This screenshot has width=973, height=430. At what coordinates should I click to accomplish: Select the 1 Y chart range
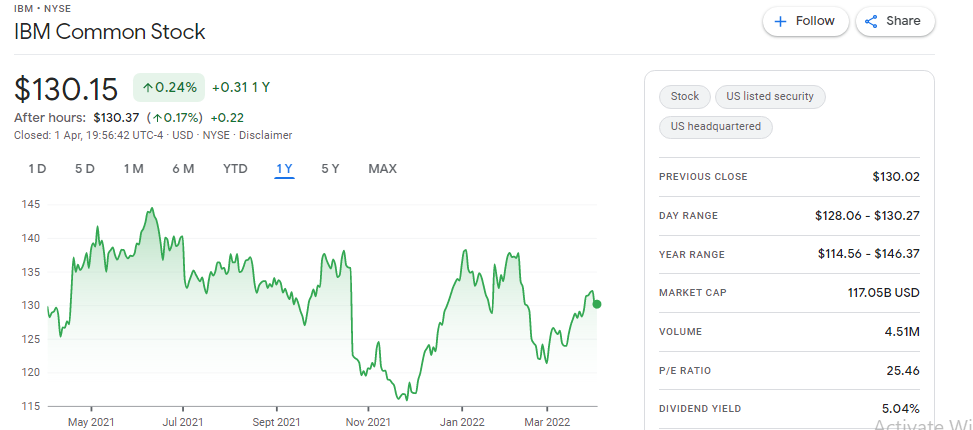pyautogui.click(x=285, y=169)
